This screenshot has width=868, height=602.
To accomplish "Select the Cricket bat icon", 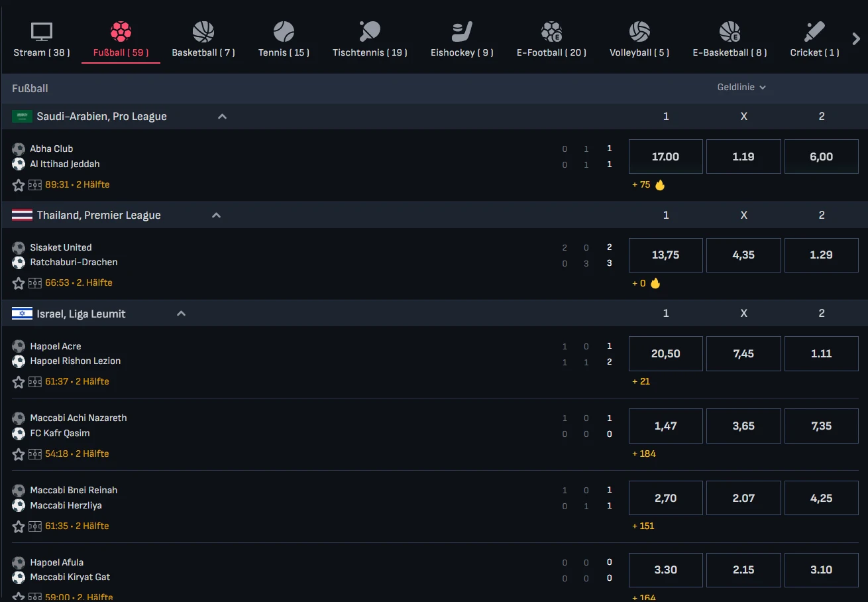I will (x=814, y=31).
